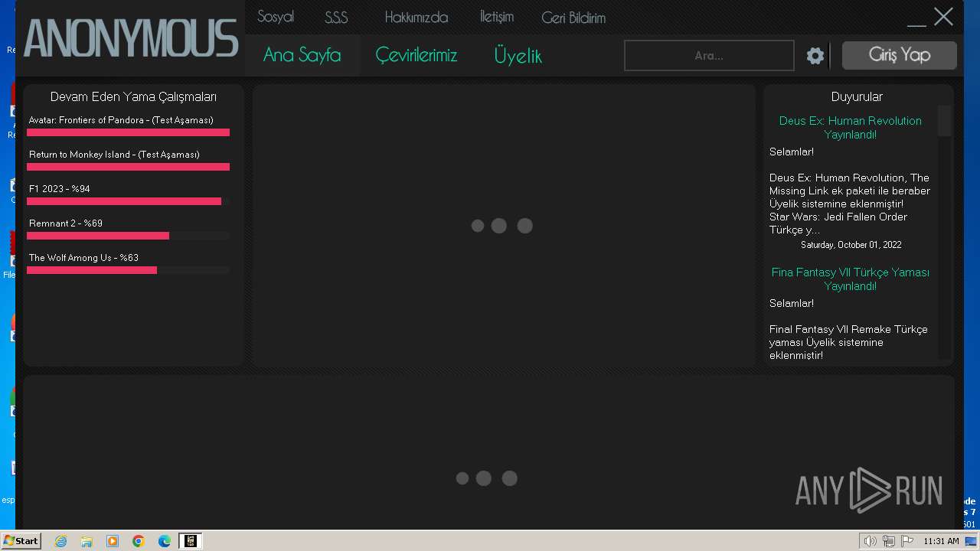
Task: Close the Anonymous window
Action: point(943,17)
